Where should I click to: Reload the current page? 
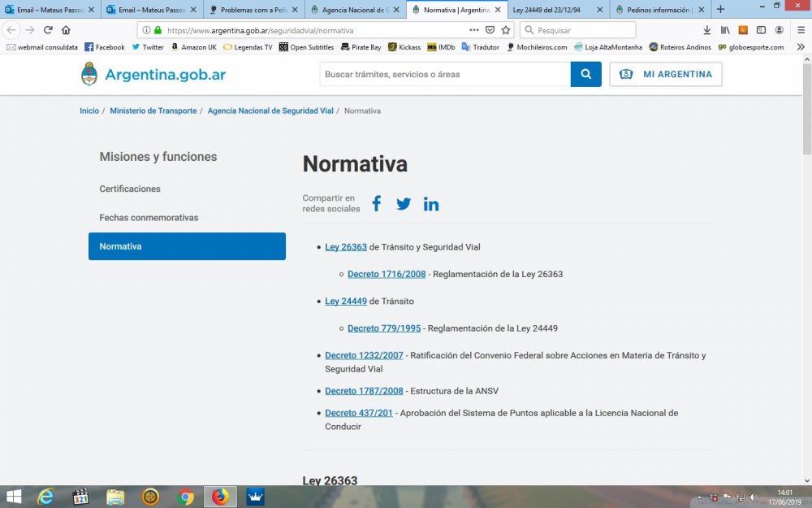48,30
